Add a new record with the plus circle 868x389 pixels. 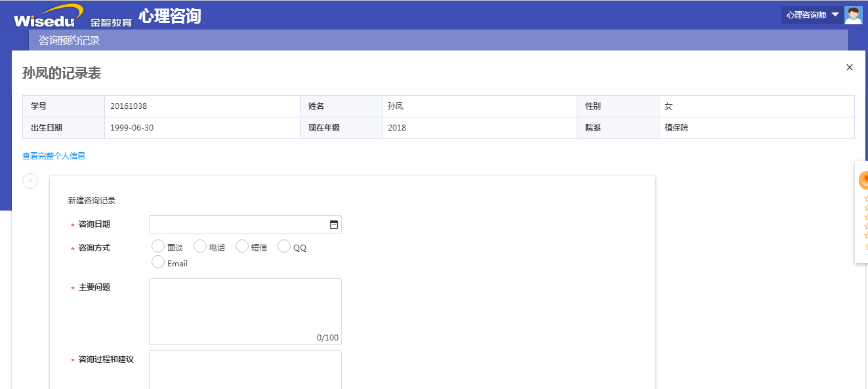[30, 181]
